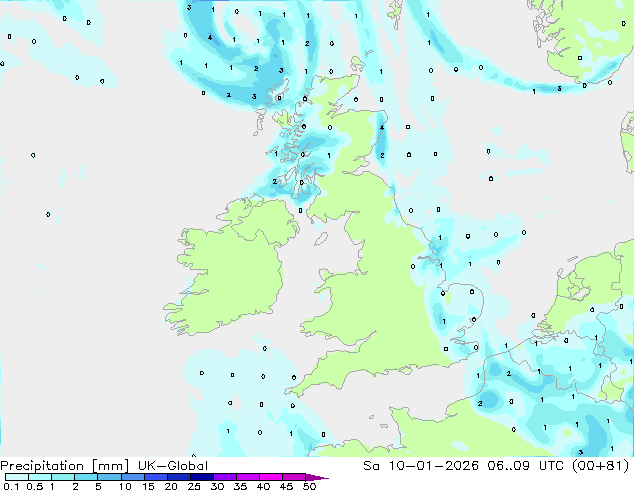This screenshot has width=634, height=490.
Task: Select the lightest 0.1–0.5 legend swatch
Action: (x=17, y=477)
